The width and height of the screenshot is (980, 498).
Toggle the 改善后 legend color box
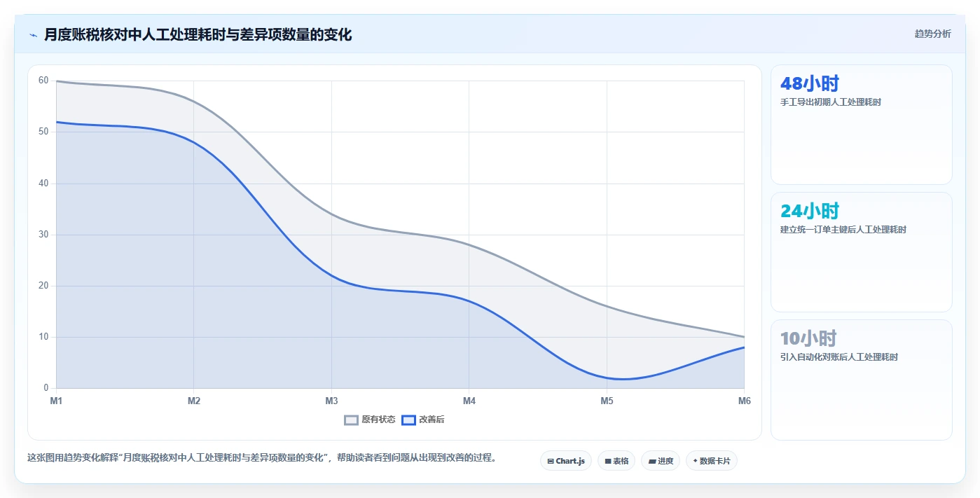408,420
